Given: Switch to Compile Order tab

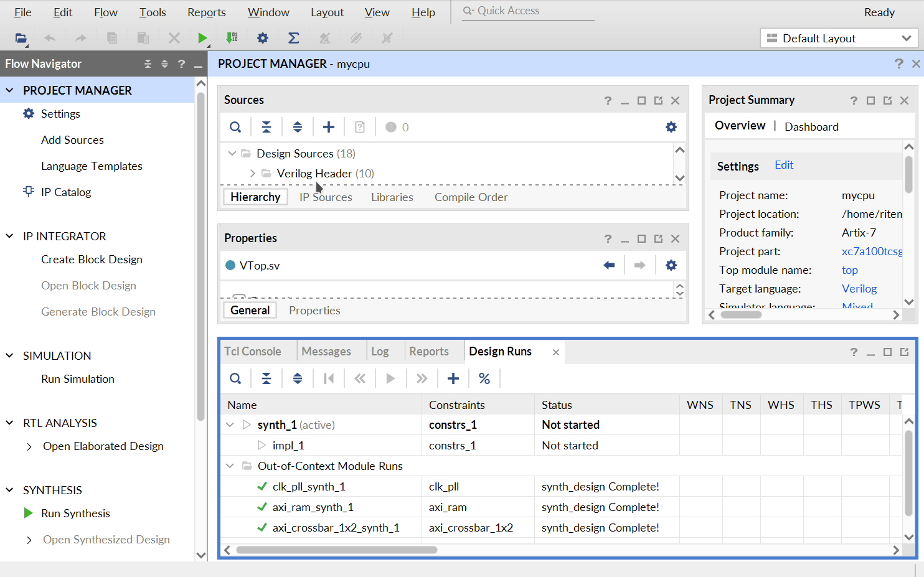Looking at the screenshot, I should pyautogui.click(x=471, y=197).
